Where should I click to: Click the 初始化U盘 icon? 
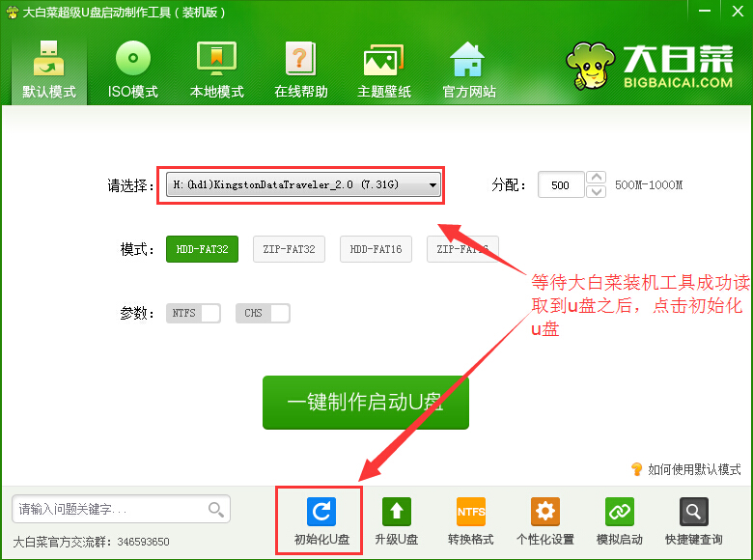tap(321, 513)
